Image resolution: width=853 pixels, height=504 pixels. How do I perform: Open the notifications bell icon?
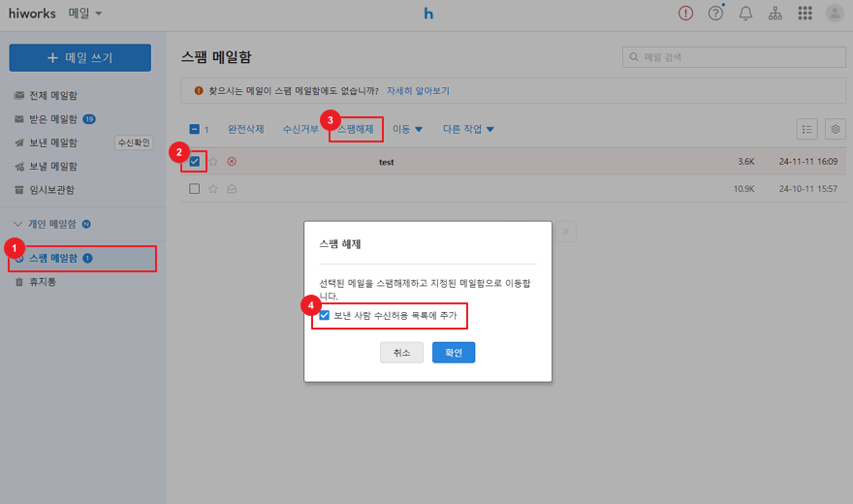[745, 14]
